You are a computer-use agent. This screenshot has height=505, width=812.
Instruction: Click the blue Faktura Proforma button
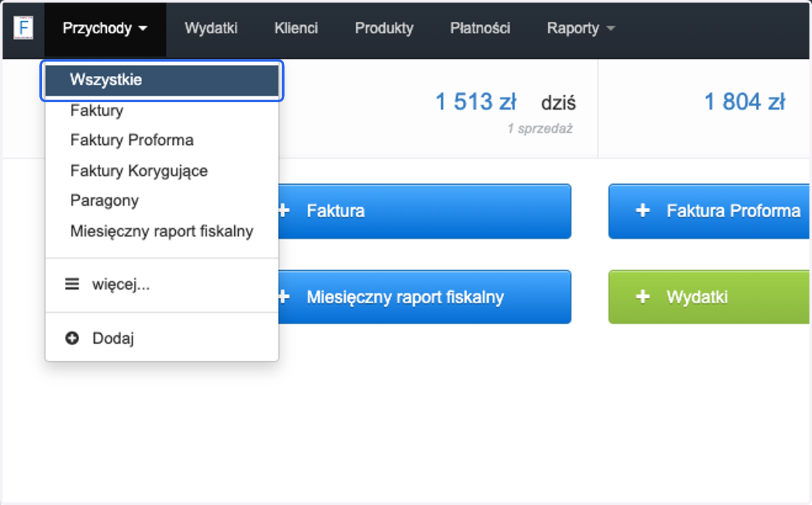click(x=709, y=211)
